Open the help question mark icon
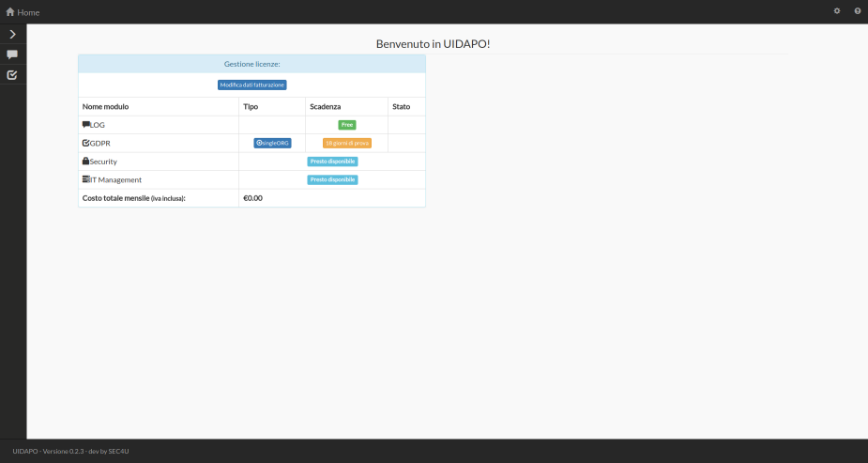The width and height of the screenshot is (868, 463). (858, 11)
